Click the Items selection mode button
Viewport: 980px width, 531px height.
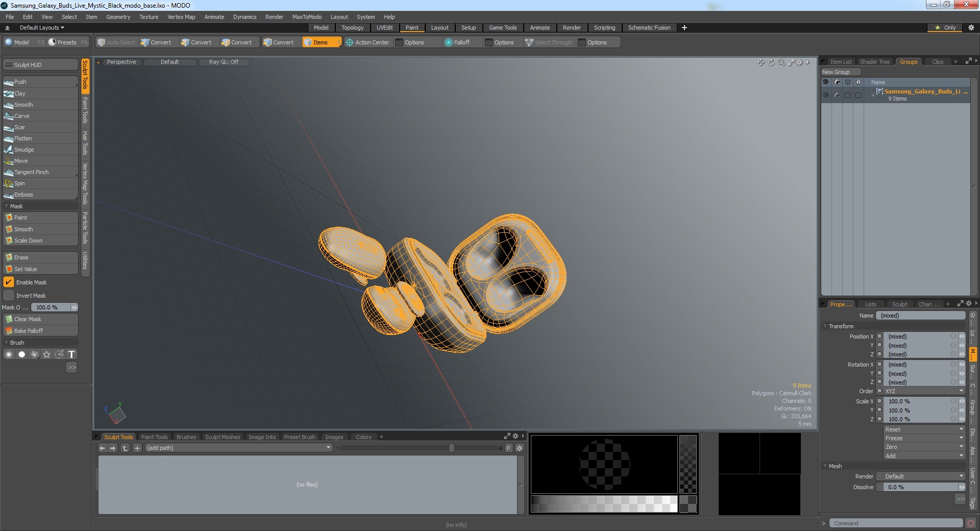point(321,42)
